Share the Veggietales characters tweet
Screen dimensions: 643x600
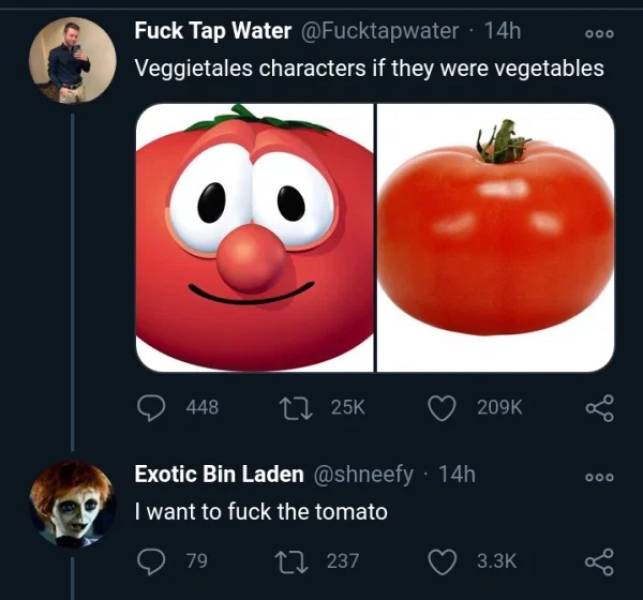point(598,406)
